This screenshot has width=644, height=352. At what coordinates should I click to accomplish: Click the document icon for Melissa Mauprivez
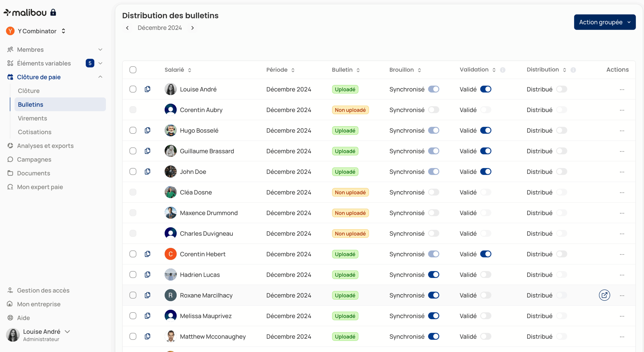[148, 316]
